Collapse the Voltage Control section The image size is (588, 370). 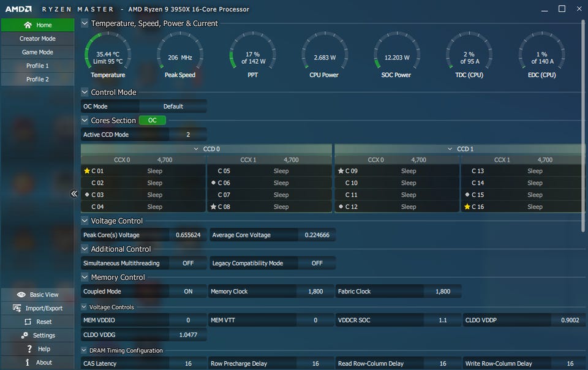[x=85, y=221]
